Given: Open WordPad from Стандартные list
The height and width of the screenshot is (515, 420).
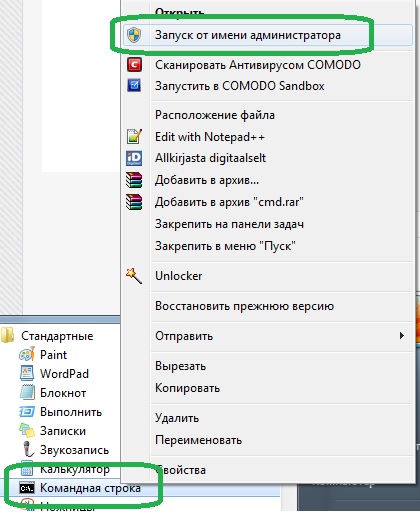Looking at the screenshot, I should click(64, 374).
